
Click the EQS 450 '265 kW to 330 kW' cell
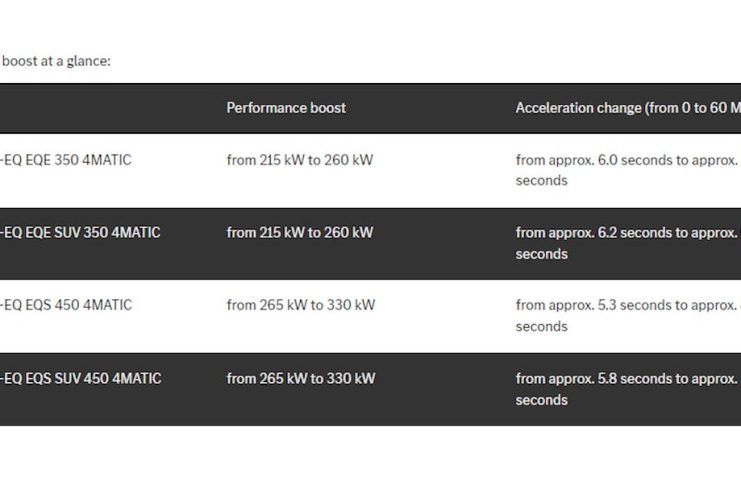300,305
